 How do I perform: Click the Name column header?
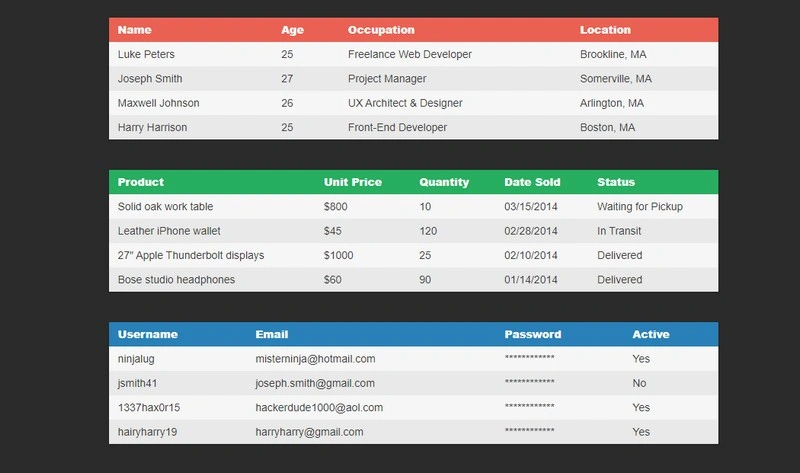click(135, 30)
